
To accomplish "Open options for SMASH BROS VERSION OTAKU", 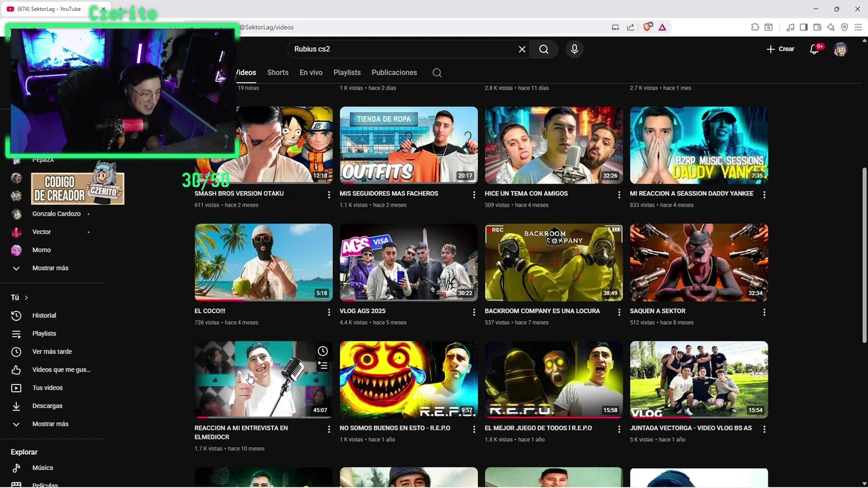I will click(329, 195).
